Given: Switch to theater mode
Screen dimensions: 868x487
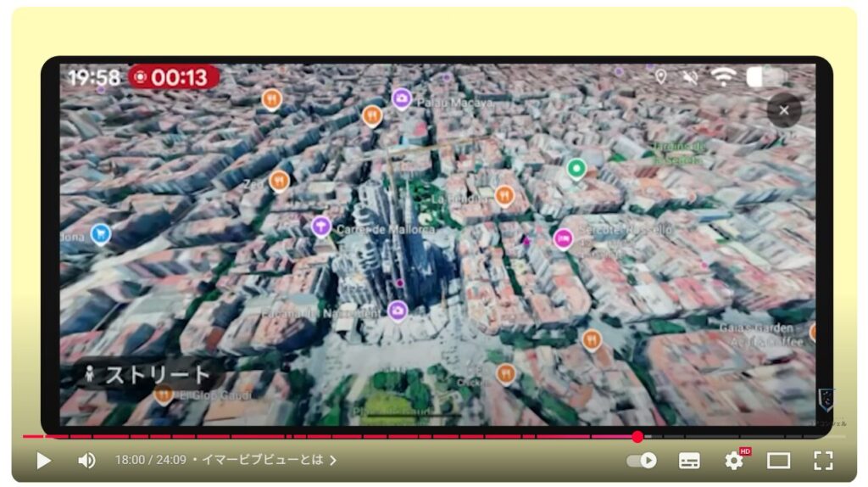Looking at the screenshot, I should [x=778, y=460].
